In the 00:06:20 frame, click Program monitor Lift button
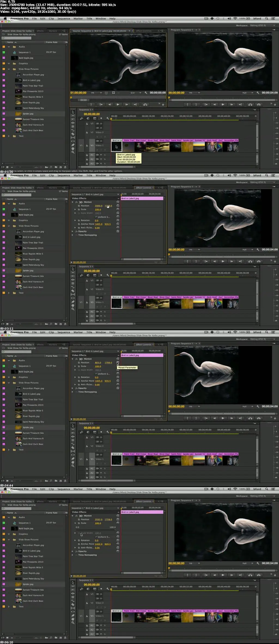The image size is (279, 644). coord(250,575)
